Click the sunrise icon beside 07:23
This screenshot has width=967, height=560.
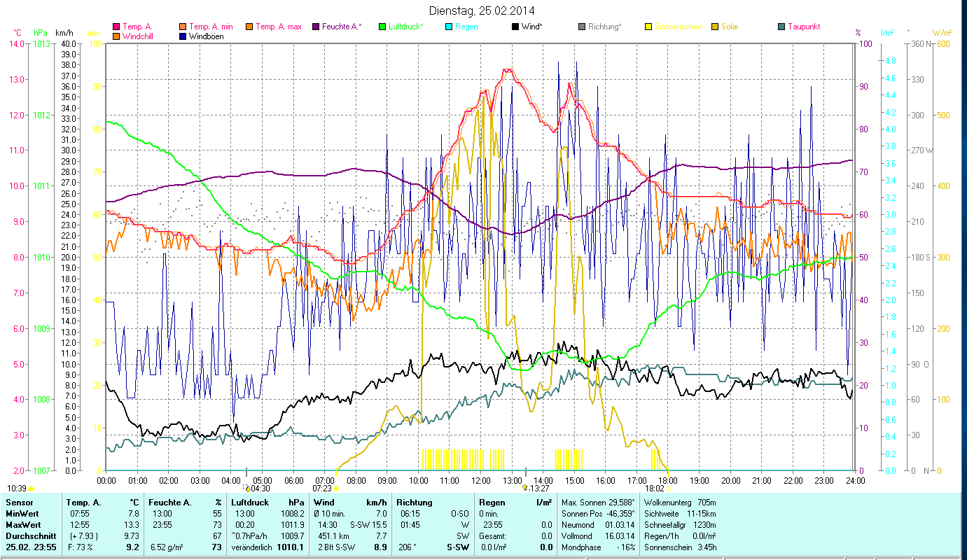(x=336, y=488)
